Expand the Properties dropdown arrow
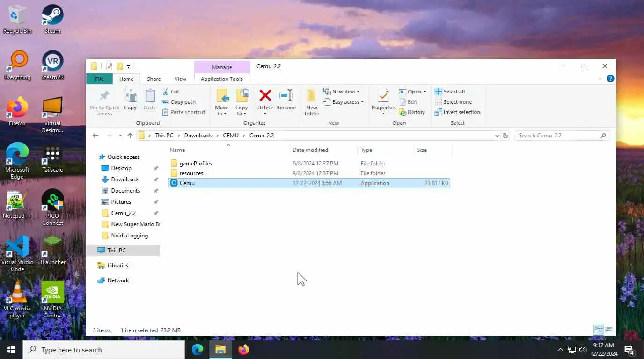 (383, 114)
